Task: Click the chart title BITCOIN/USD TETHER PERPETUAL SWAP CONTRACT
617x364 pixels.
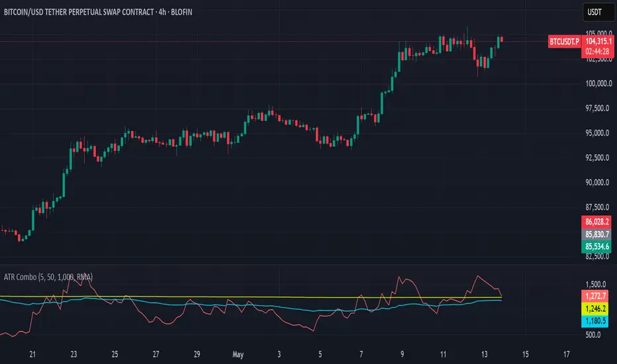Action: 79,12
